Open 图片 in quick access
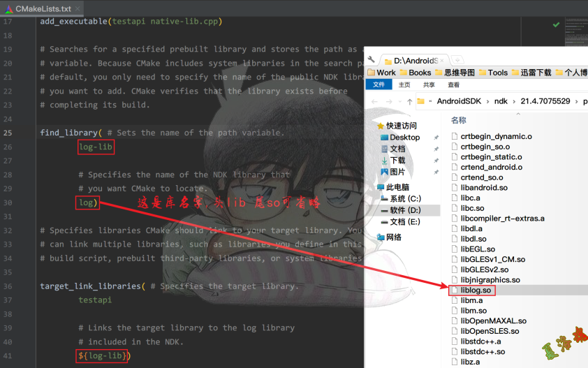The height and width of the screenshot is (368, 588). point(393,172)
